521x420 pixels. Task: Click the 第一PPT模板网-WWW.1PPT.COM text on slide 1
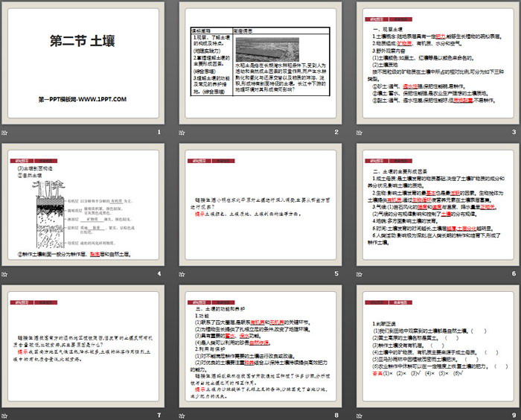(x=83, y=99)
